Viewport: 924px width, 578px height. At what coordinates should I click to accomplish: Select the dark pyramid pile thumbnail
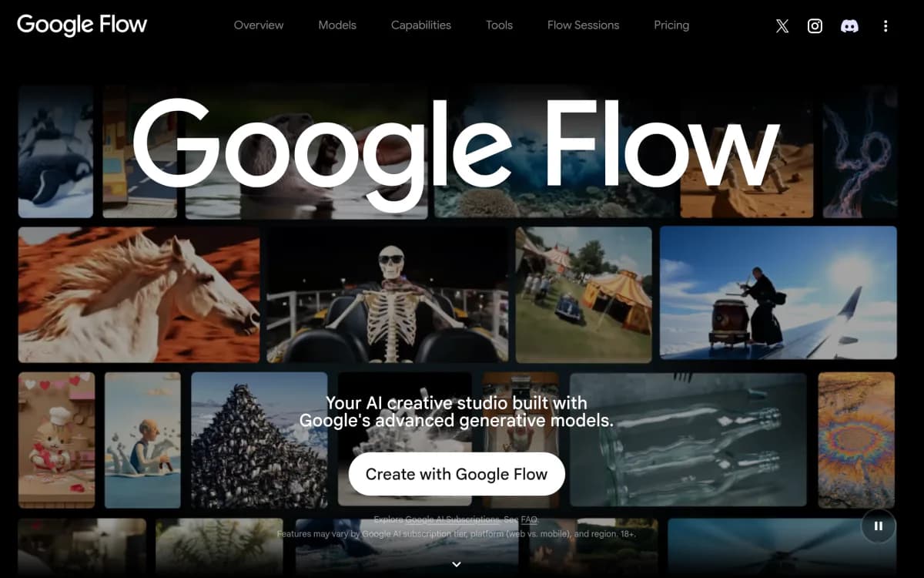coord(259,440)
